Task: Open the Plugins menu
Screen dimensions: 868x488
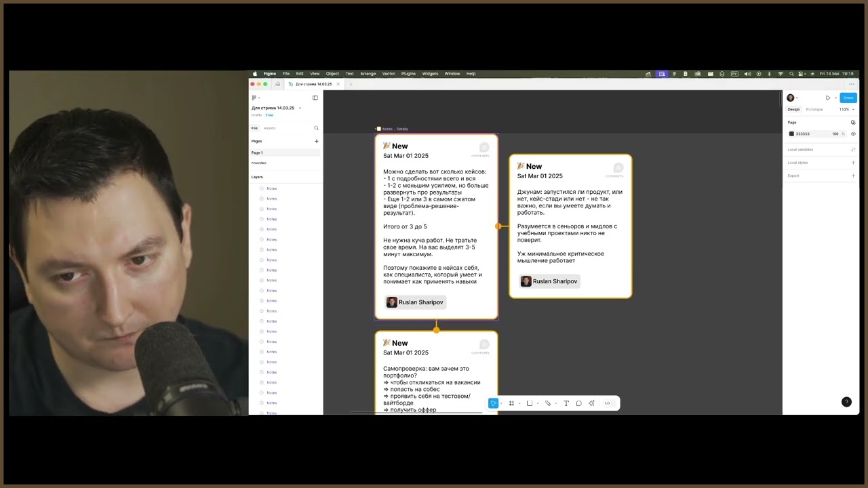Action: (x=408, y=73)
